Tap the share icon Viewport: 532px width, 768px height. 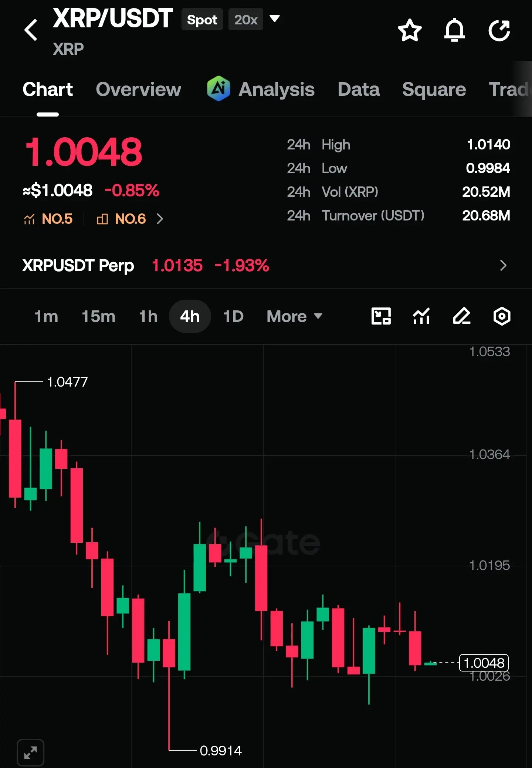[499, 30]
